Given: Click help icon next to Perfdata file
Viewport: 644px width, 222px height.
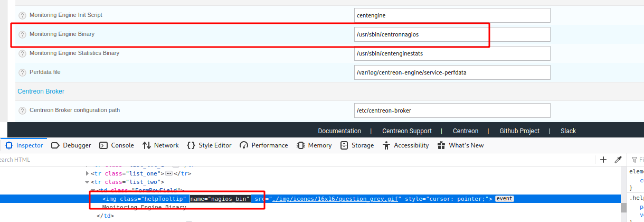Looking at the screenshot, I should tap(22, 72).
